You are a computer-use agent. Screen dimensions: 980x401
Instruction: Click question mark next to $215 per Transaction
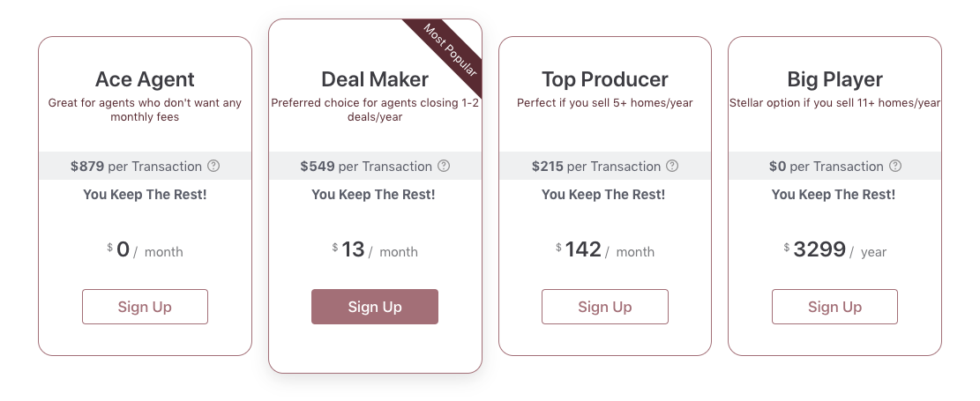672,167
